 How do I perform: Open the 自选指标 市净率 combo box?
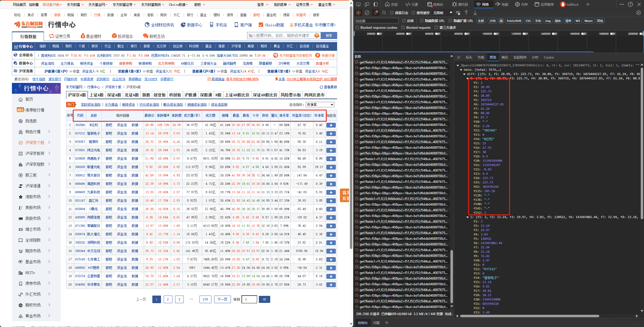pos(320,105)
